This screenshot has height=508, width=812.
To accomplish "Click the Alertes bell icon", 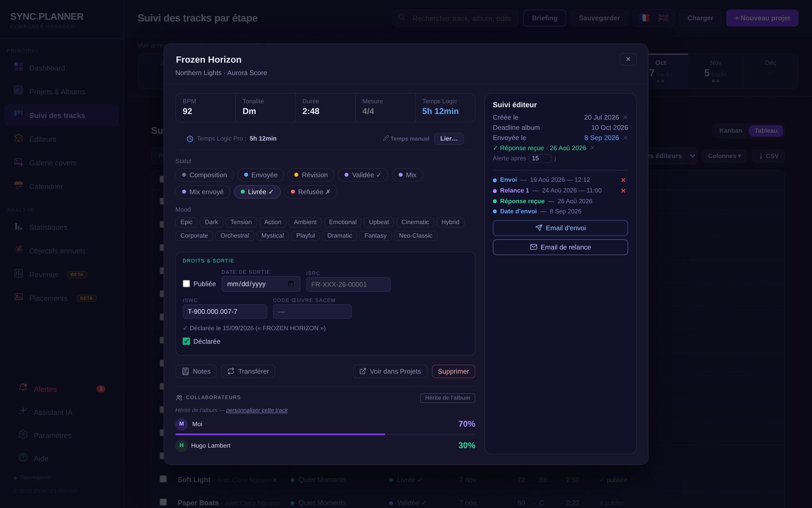I will (23, 388).
